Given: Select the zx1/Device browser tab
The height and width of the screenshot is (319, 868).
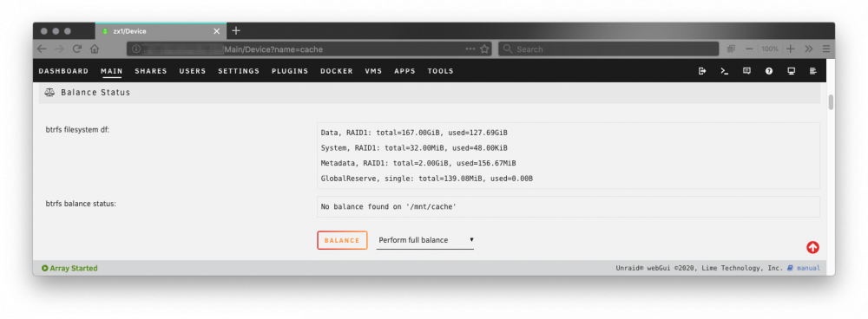Looking at the screenshot, I should click(x=161, y=31).
